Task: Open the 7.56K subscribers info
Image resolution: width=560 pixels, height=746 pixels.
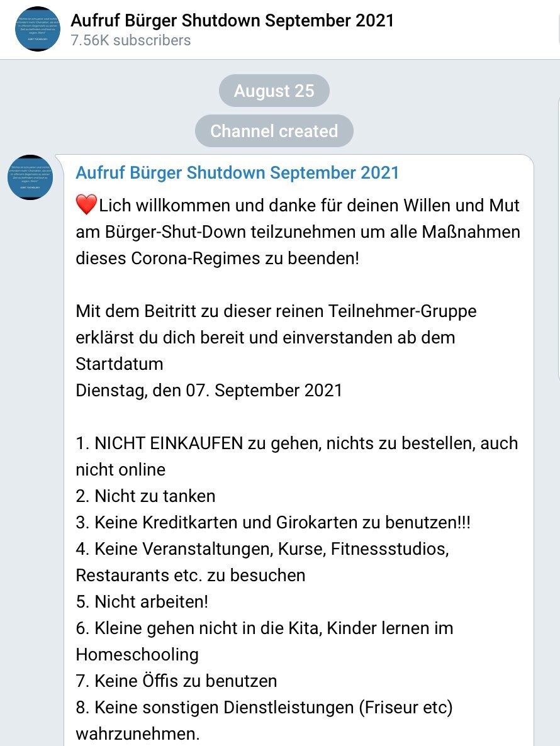Action: pyautogui.click(x=130, y=40)
